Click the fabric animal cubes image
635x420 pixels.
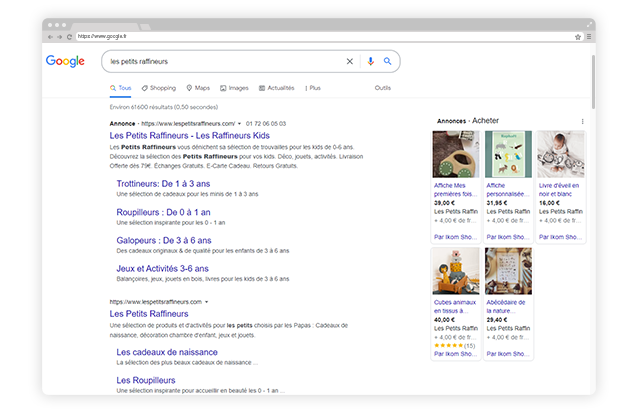(x=456, y=271)
